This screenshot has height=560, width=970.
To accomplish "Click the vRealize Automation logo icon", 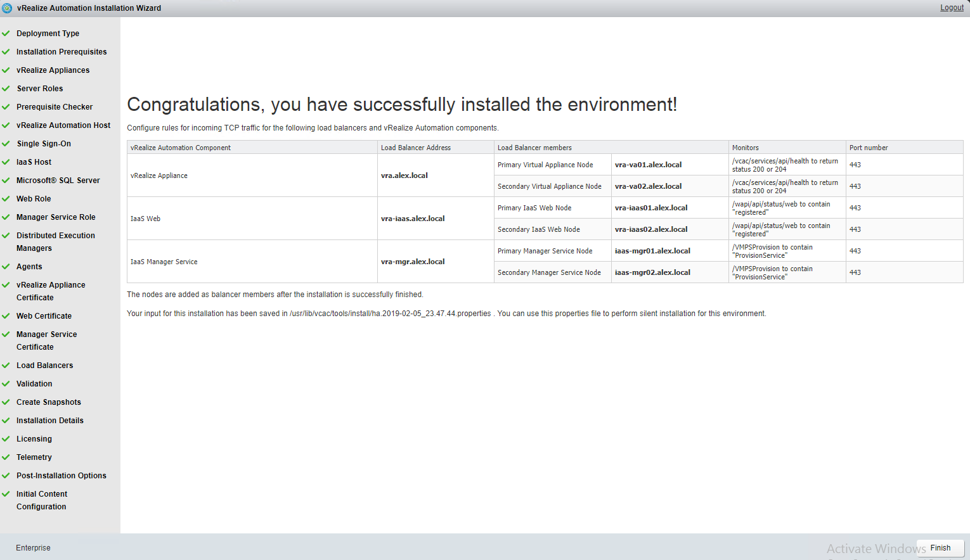I will pyautogui.click(x=7, y=8).
